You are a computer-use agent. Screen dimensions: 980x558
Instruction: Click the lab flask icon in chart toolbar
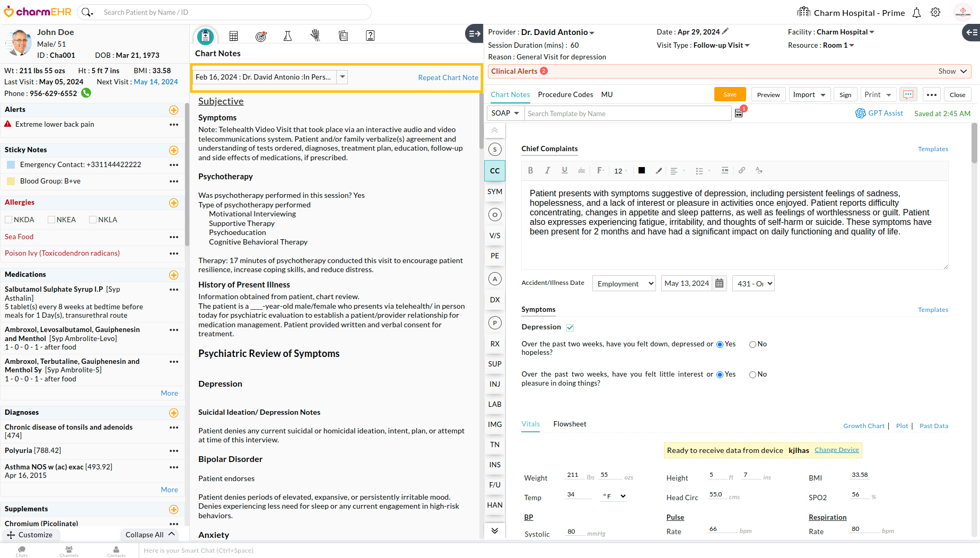tap(287, 36)
